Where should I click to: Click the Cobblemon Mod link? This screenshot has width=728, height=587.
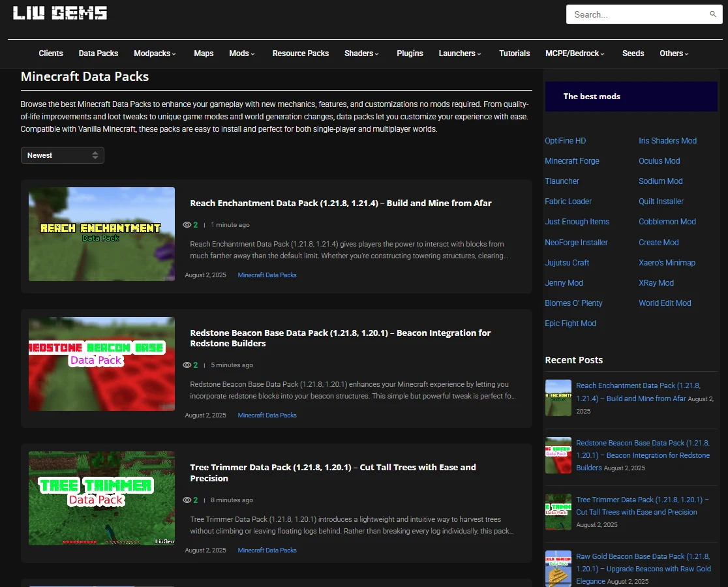click(x=667, y=222)
